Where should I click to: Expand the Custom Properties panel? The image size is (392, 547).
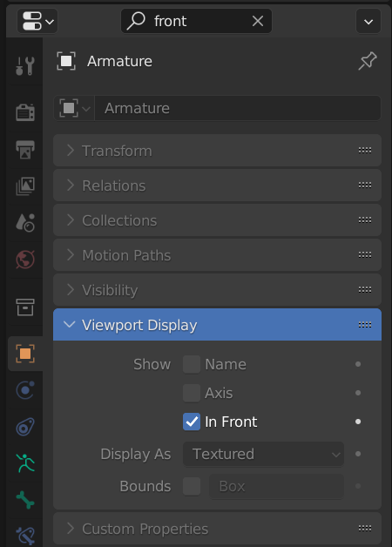coord(217,529)
